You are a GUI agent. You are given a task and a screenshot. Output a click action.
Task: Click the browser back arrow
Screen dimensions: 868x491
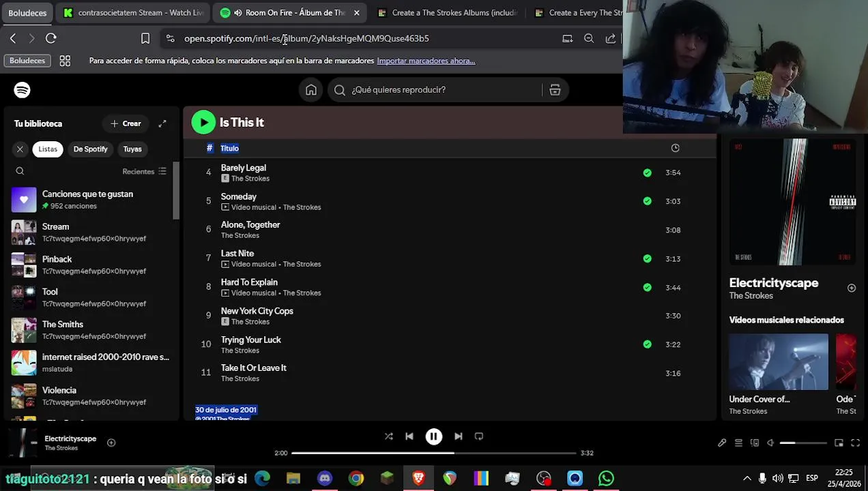tap(13, 38)
